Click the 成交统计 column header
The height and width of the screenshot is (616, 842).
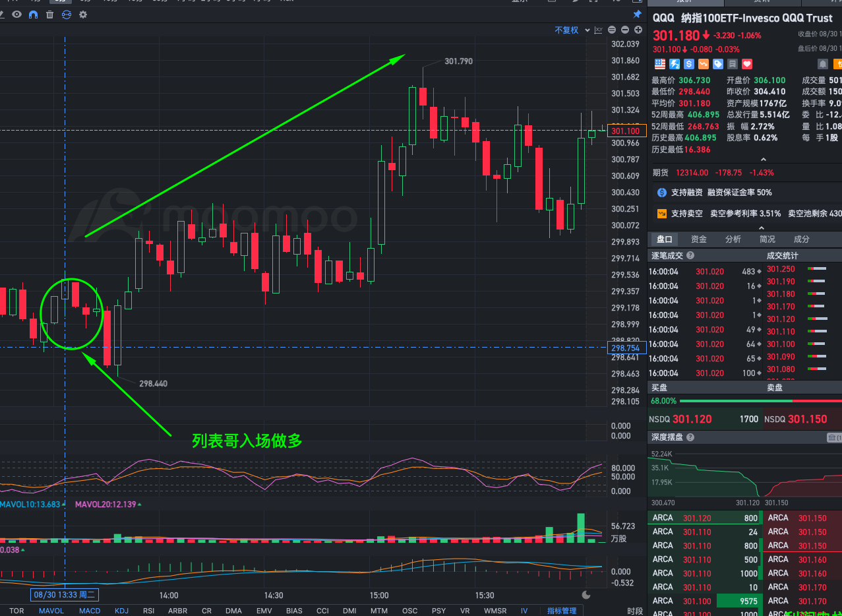coord(782,256)
